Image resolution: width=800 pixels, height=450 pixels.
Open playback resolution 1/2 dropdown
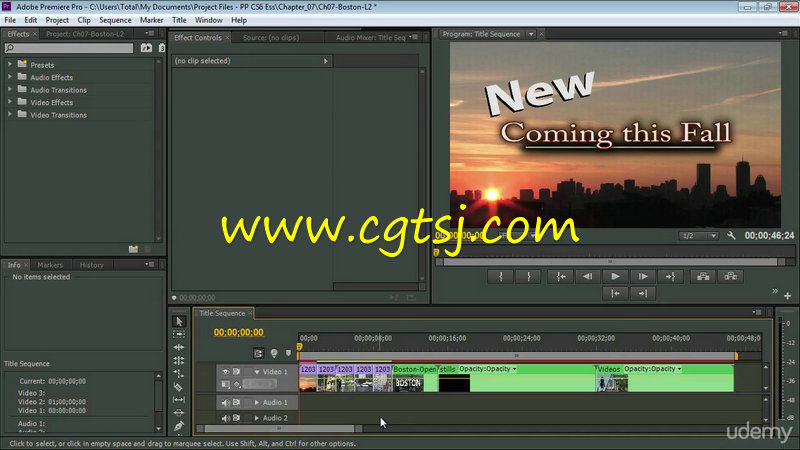pyautogui.click(x=698, y=236)
